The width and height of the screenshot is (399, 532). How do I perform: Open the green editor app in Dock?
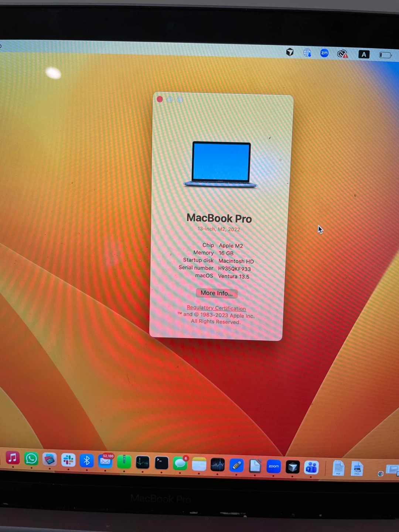tap(124, 462)
